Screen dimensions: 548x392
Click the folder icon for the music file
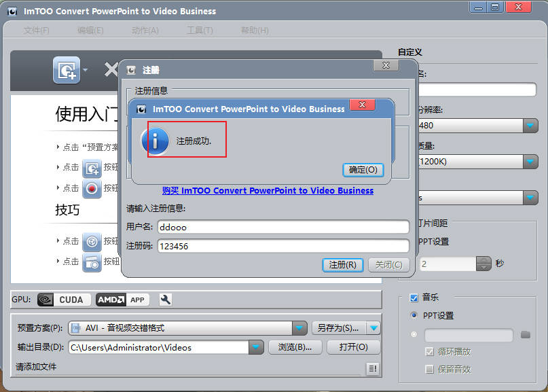pos(526,335)
